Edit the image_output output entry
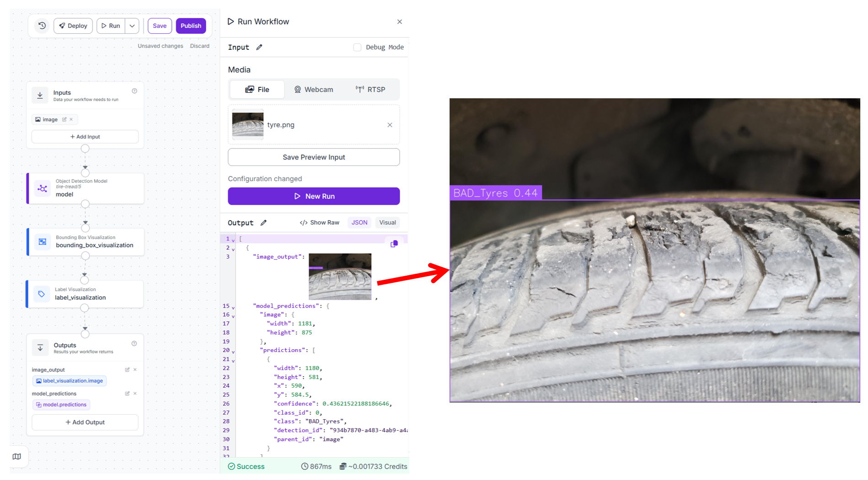This screenshot has height=480, width=868. [127, 369]
